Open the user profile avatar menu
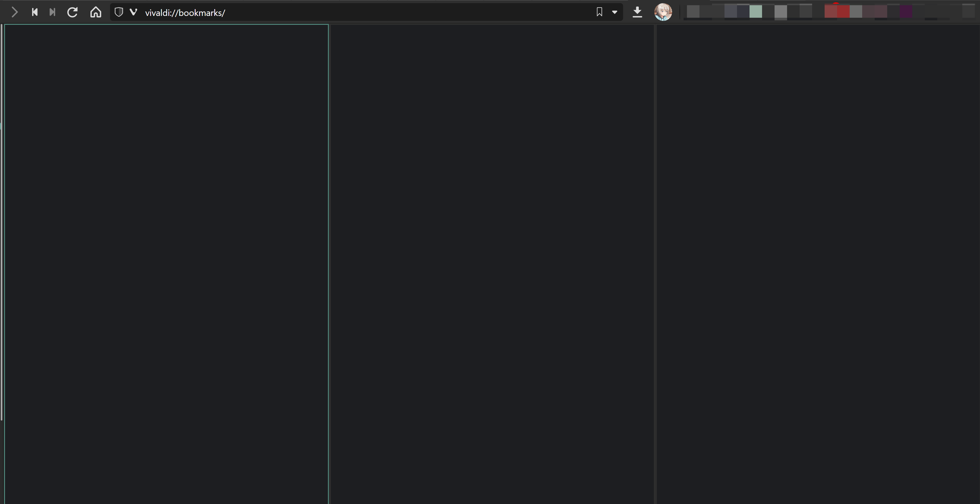The image size is (980, 504). pyautogui.click(x=663, y=12)
